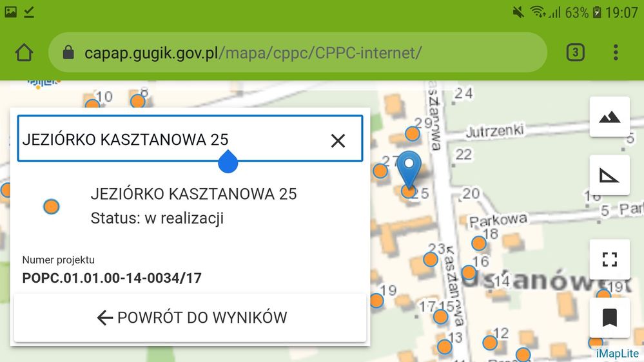Tap the capap.gugik.gov.pl address bar

click(298, 53)
